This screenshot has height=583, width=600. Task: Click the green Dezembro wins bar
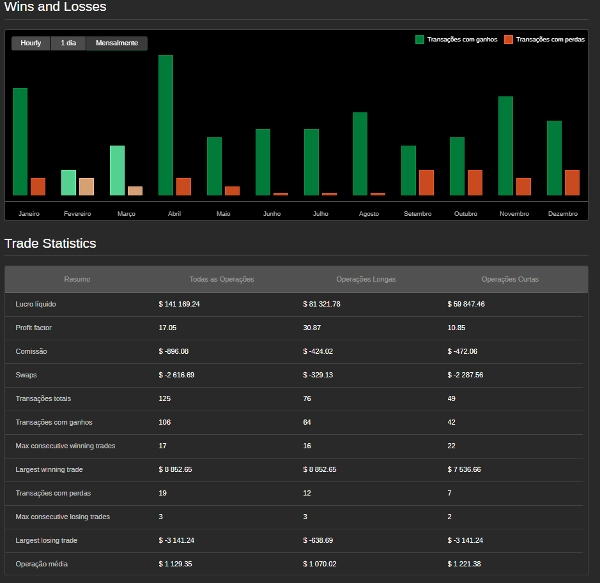tap(554, 158)
